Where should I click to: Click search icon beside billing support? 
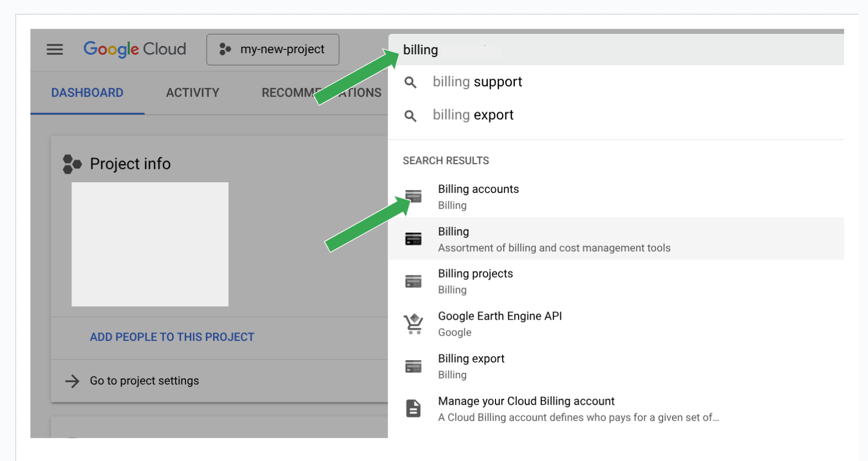pyautogui.click(x=410, y=83)
